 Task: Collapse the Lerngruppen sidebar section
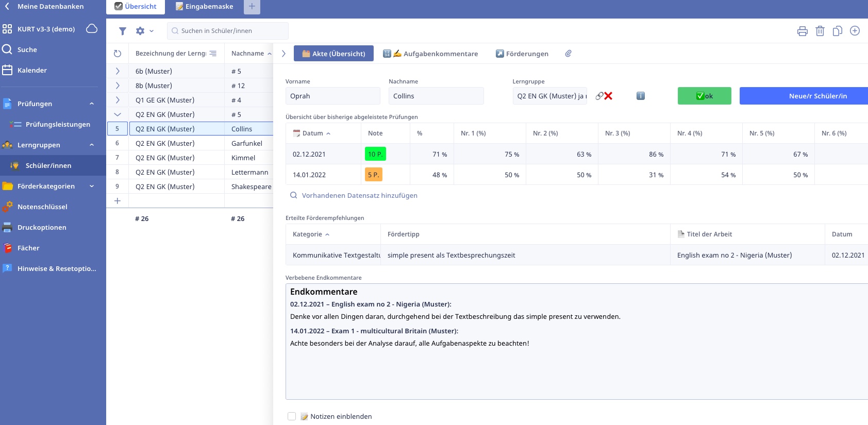tap(92, 145)
